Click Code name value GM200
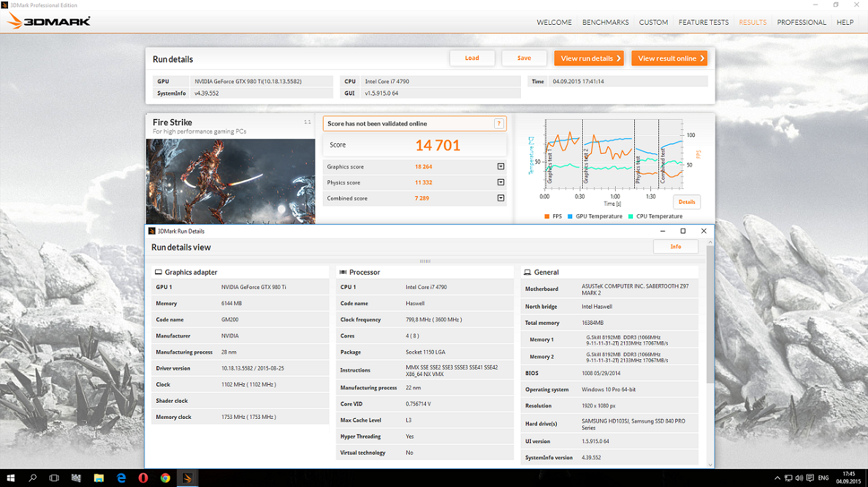This screenshot has height=487, width=868. click(230, 320)
